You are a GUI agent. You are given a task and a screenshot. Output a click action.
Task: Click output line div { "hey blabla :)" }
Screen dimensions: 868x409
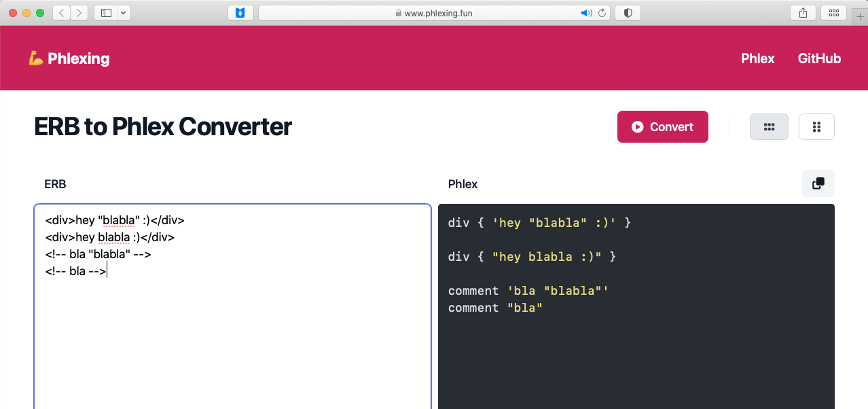pyautogui.click(x=532, y=257)
